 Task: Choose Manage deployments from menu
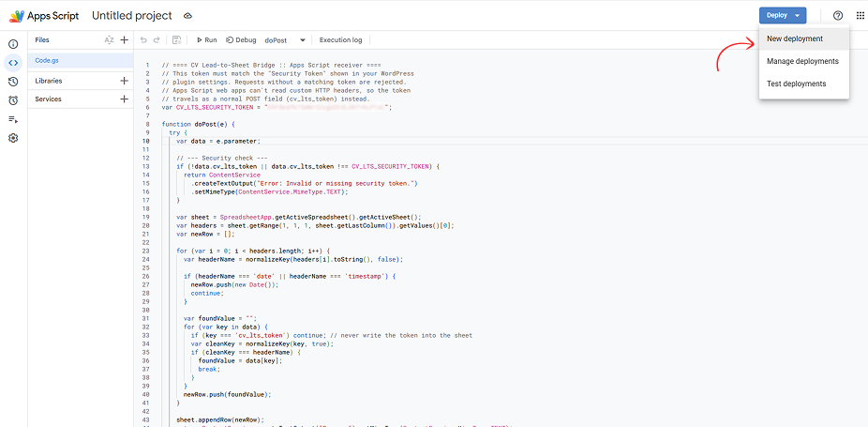pos(803,61)
